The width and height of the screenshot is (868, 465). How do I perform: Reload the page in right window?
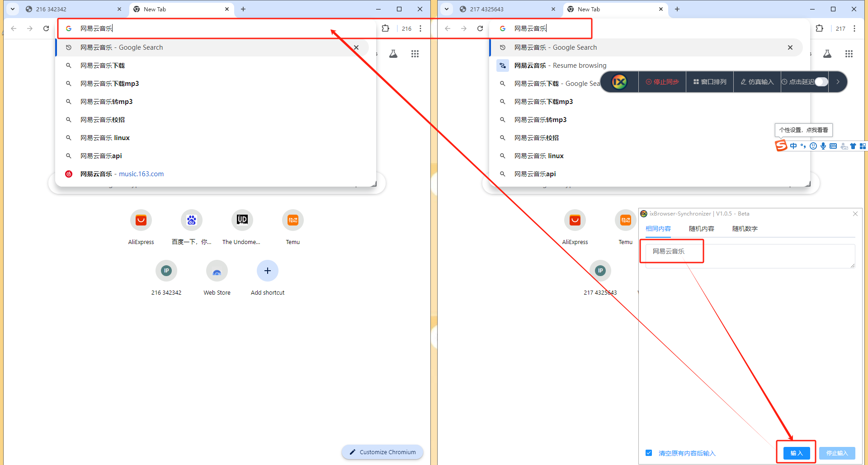tap(480, 28)
